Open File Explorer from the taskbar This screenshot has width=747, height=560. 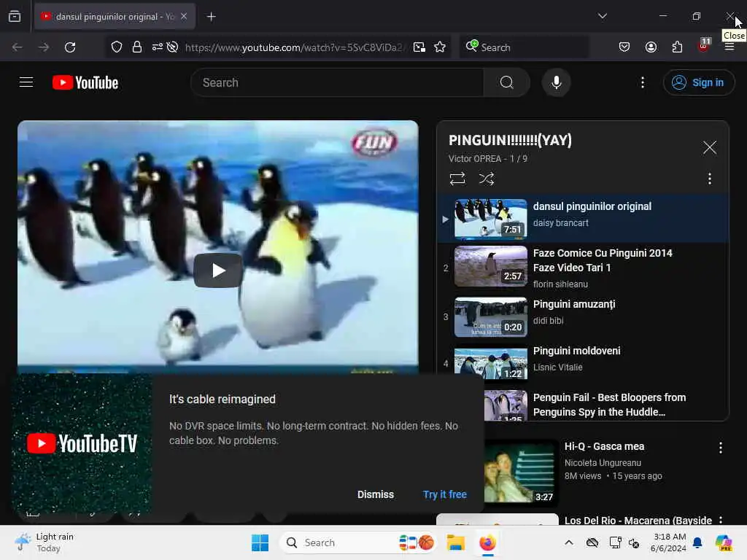coord(455,542)
